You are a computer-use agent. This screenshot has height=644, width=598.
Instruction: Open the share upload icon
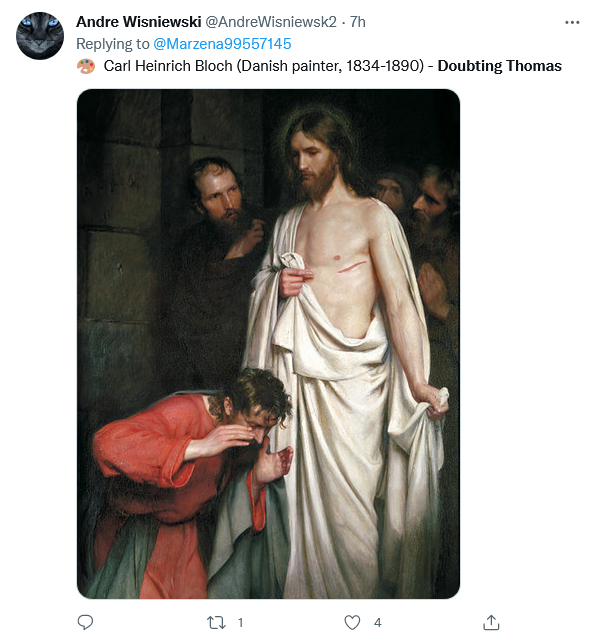pos(491,622)
